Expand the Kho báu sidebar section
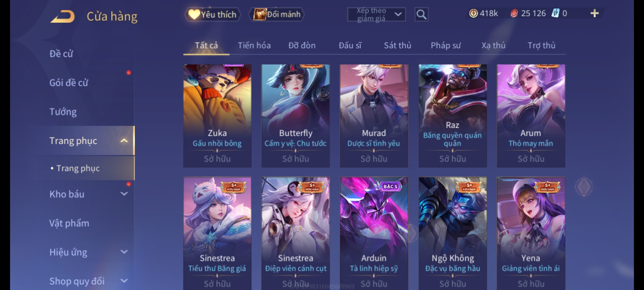This screenshot has width=644, height=290. (124, 194)
